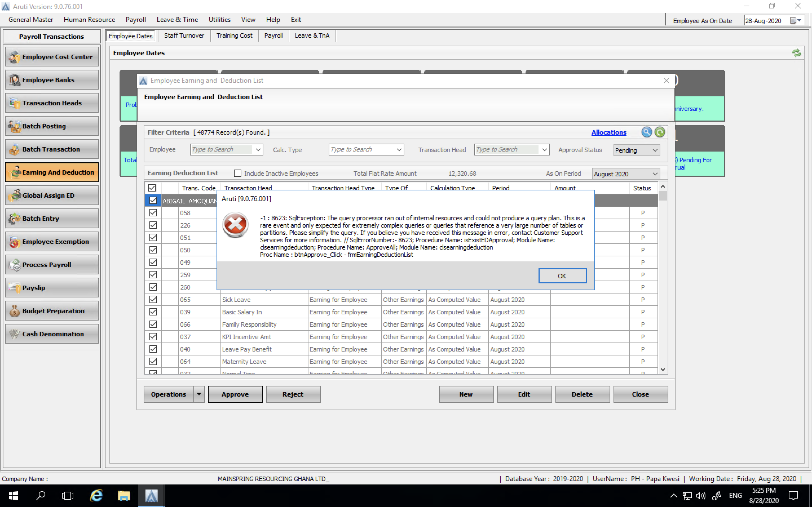Screen dimensions: 812x507
Task: Uncheck the Sick Leave row checkbox
Action: coord(153,299)
